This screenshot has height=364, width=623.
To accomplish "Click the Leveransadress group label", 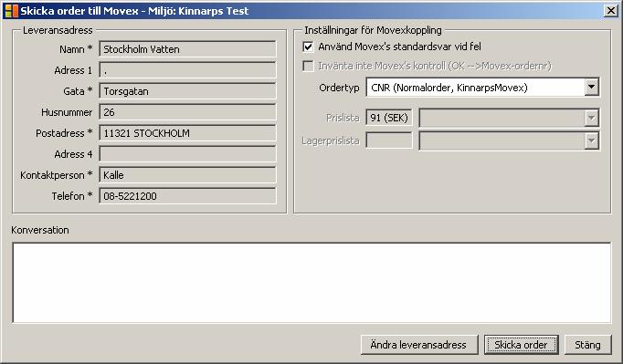I will [x=58, y=30].
